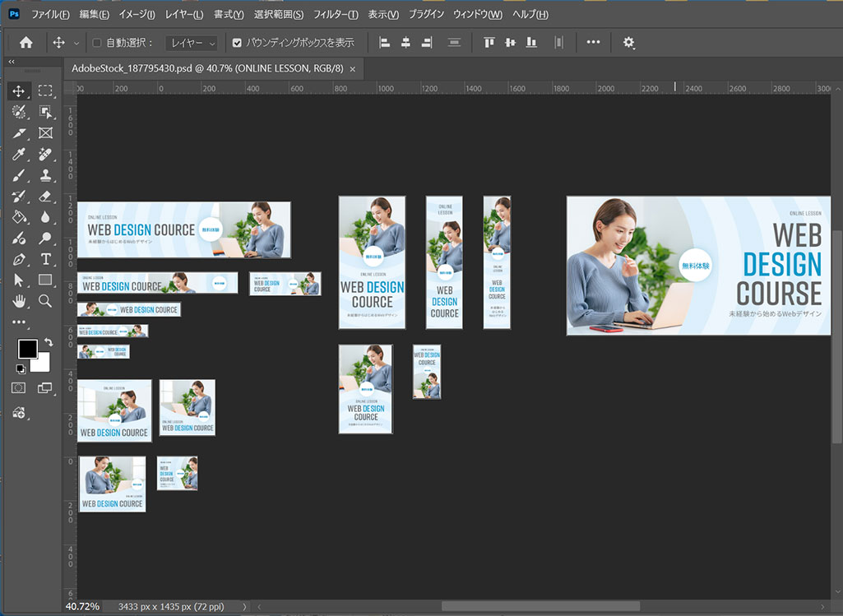Open the Edit Toolbar three-dots menu
This screenshot has width=843, height=616.
[19, 322]
